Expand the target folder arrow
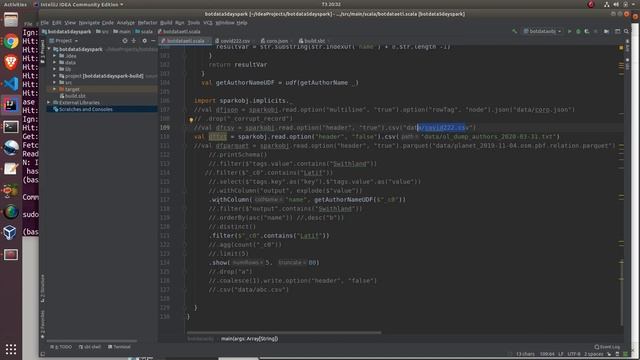640x360 pixels. click(x=55, y=89)
